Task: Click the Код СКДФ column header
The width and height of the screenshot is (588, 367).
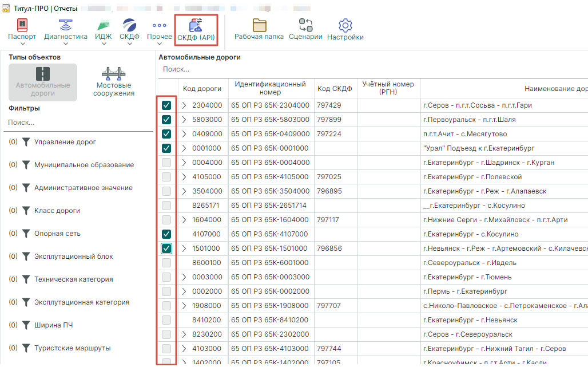Action: click(335, 89)
